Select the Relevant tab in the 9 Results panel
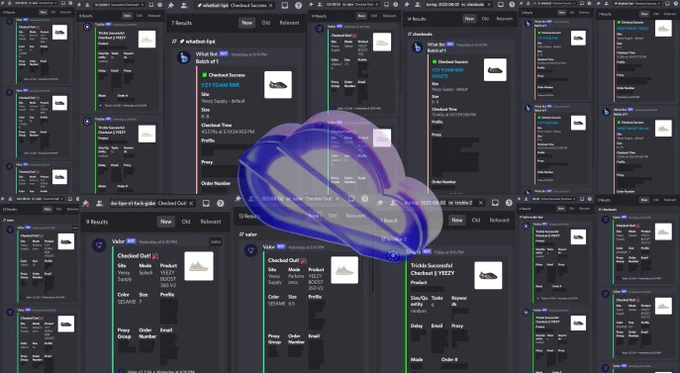The height and width of the screenshot is (373, 680). (211, 221)
